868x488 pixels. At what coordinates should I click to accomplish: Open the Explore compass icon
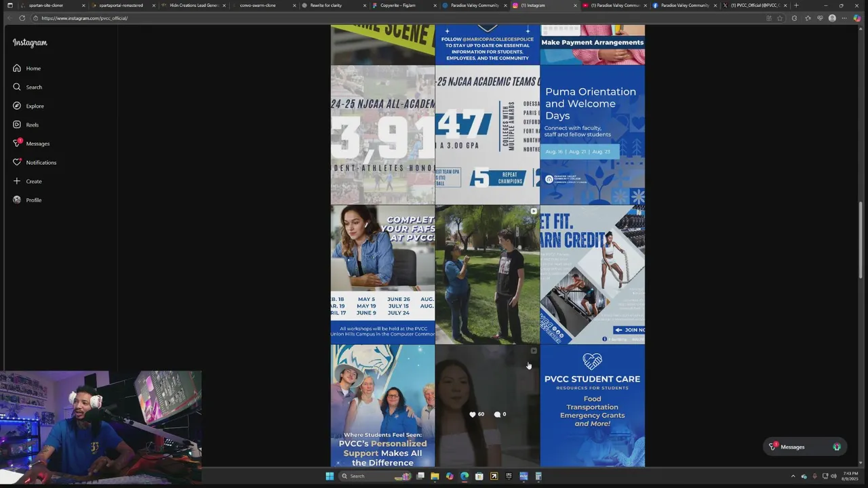(17, 106)
